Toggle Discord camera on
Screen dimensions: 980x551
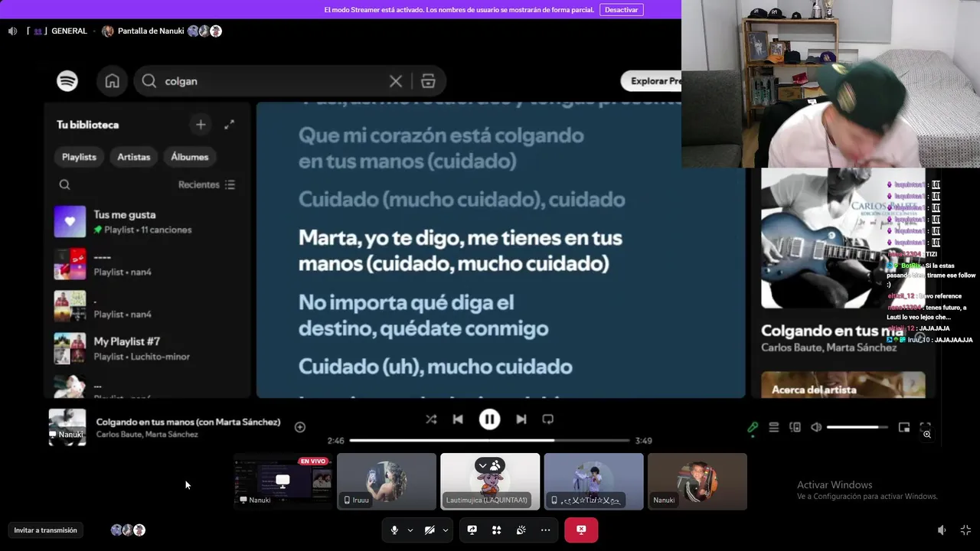click(x=430, y=530)
